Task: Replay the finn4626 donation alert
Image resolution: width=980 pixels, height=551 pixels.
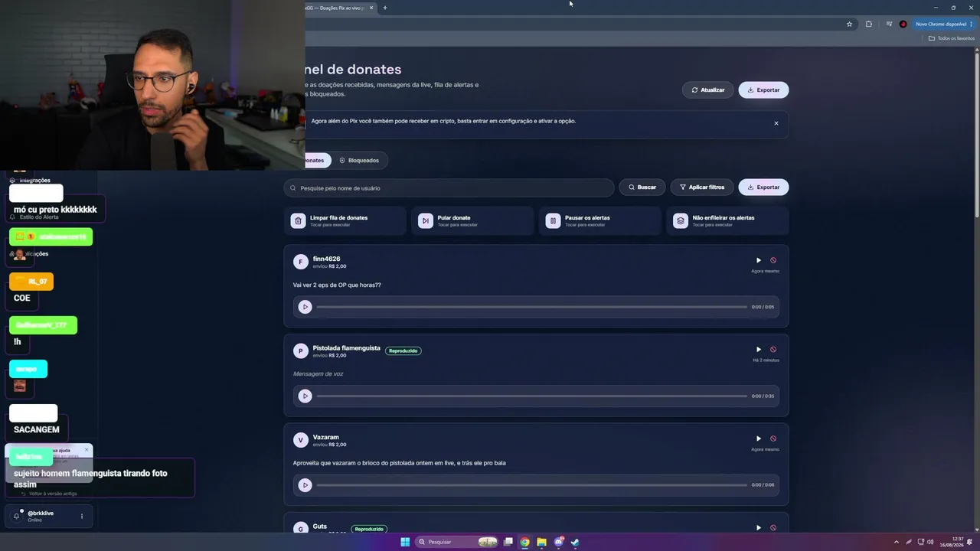Action: (759, 260)
